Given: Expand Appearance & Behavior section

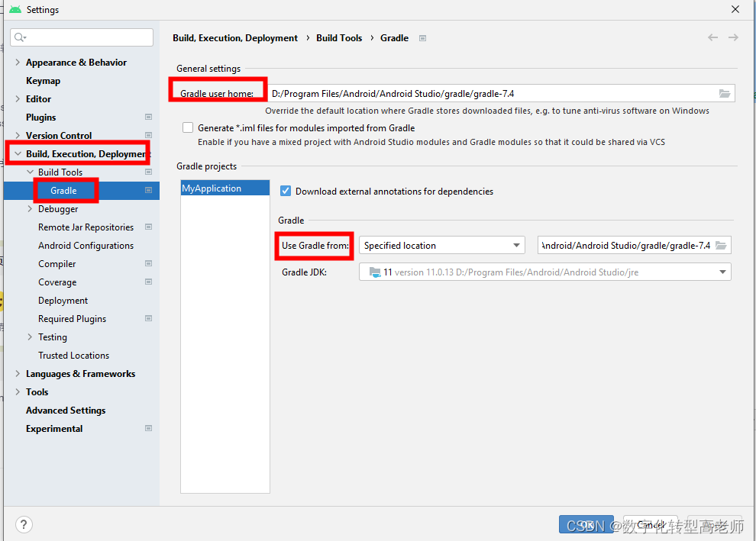Looking at the screenshot, I should [18, 62].
